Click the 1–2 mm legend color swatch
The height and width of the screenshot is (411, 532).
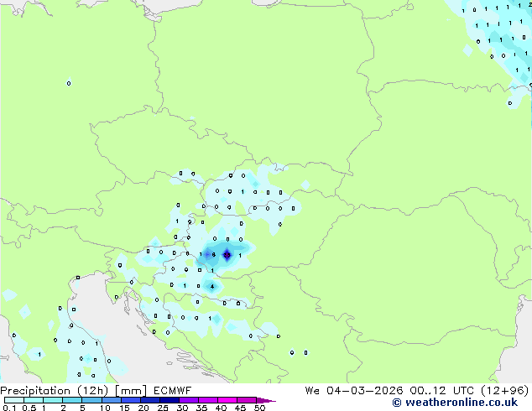(x=53, y=400)
